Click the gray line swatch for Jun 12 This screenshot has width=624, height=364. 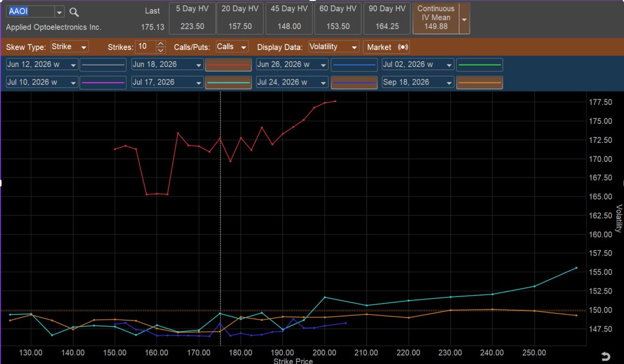click(x=104, y=64)
